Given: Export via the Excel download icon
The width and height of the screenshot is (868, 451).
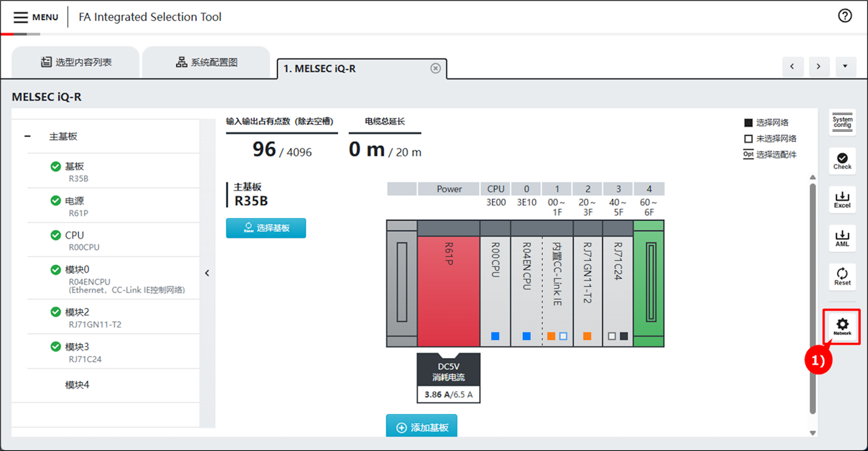Looking at the screenshot, I should tap(842, 200).
